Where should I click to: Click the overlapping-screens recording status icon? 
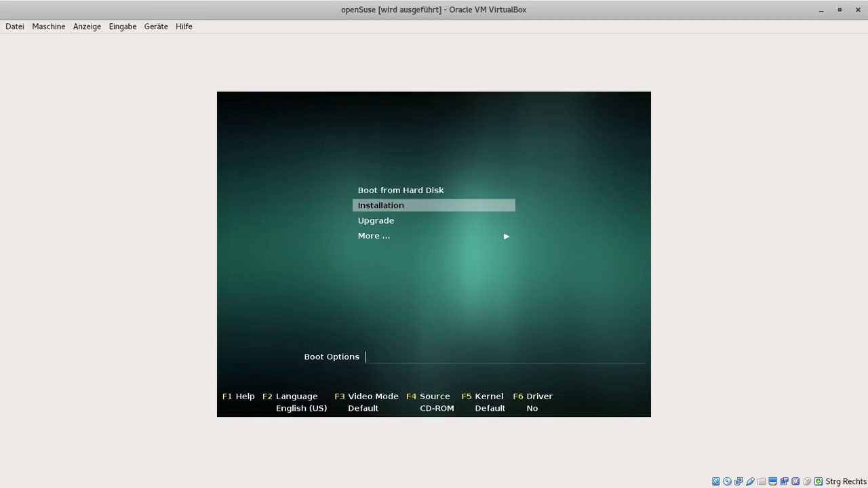[x=784, y=481]
